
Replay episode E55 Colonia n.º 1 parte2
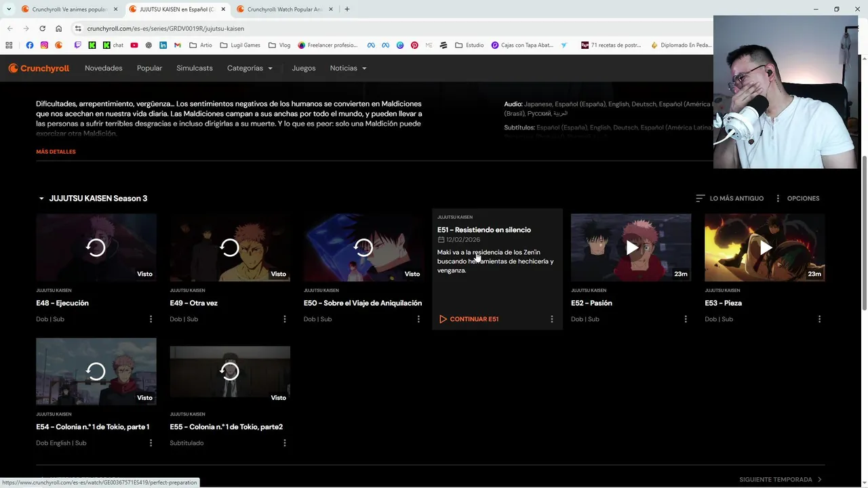tap(230, 371)
